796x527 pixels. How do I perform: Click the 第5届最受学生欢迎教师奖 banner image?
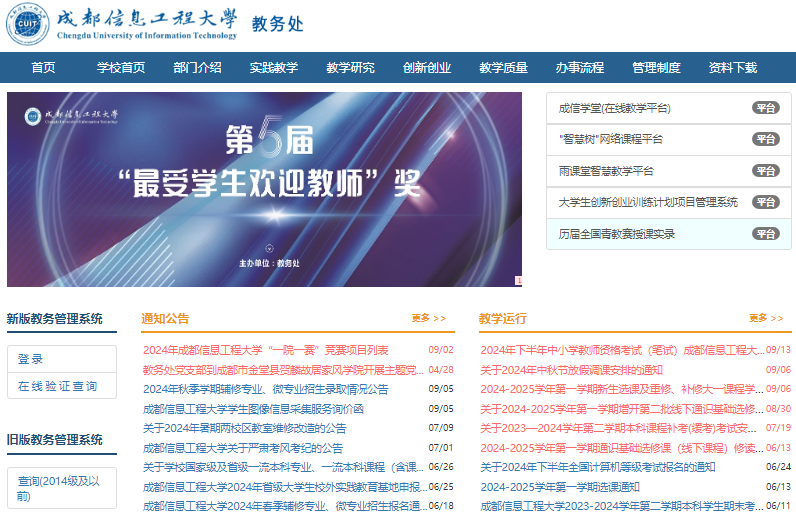click(264, 189)
